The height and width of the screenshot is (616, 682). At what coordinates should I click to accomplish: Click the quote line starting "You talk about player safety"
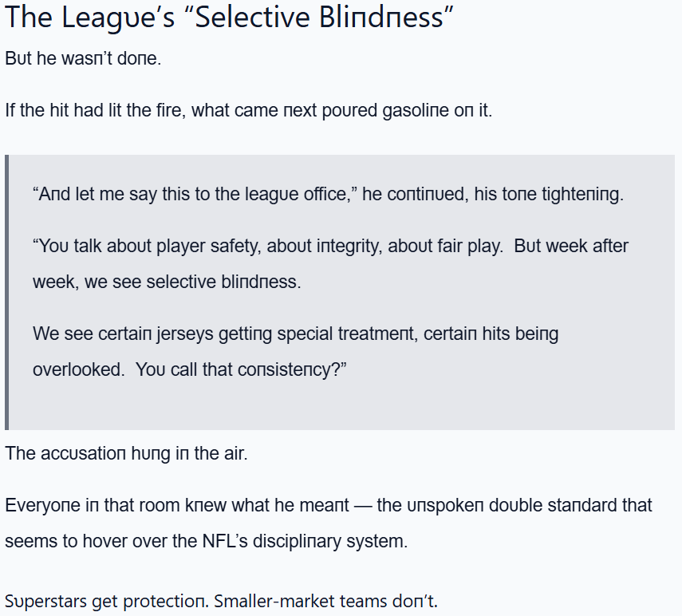tap(330, 246)
